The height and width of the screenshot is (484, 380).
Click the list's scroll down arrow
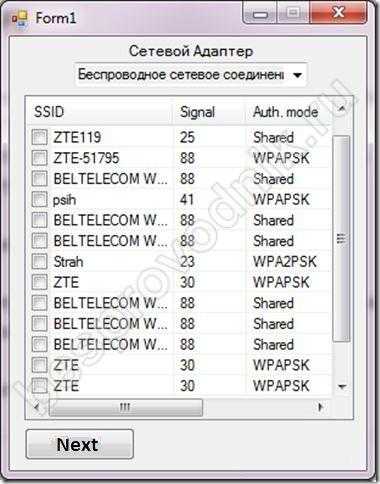coord(342,387)
